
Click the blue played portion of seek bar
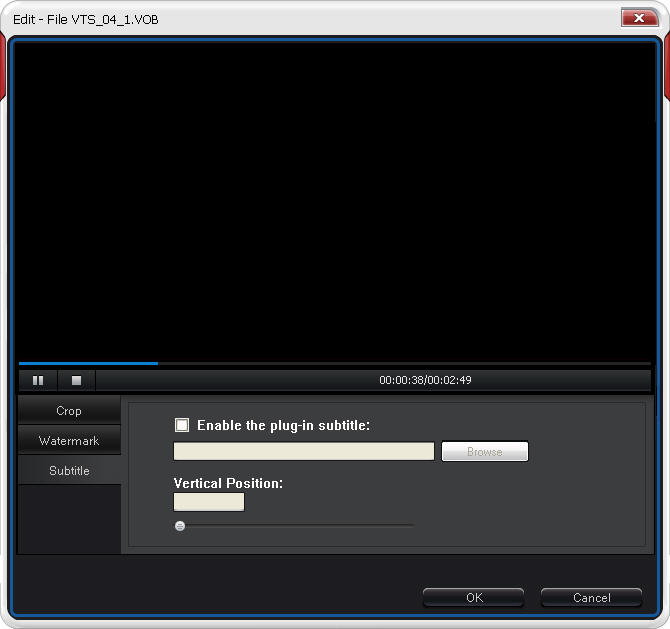coord(88,364)
